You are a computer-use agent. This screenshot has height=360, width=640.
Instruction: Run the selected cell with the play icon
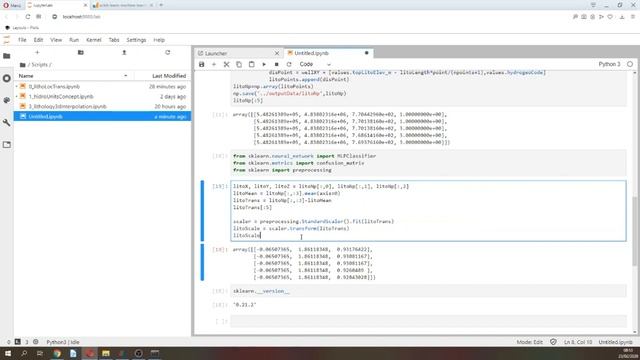coord(264,64)
